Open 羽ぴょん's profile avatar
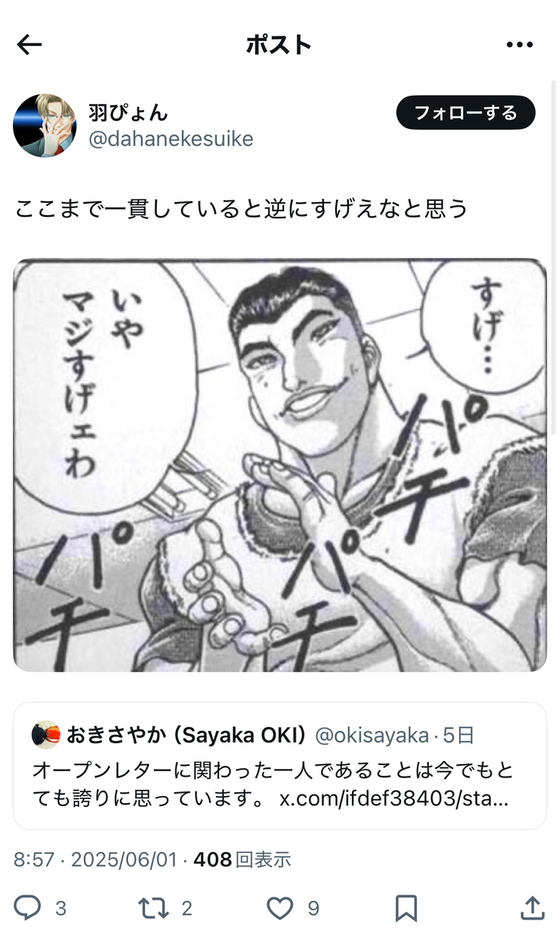 click(x=44, y=125)
